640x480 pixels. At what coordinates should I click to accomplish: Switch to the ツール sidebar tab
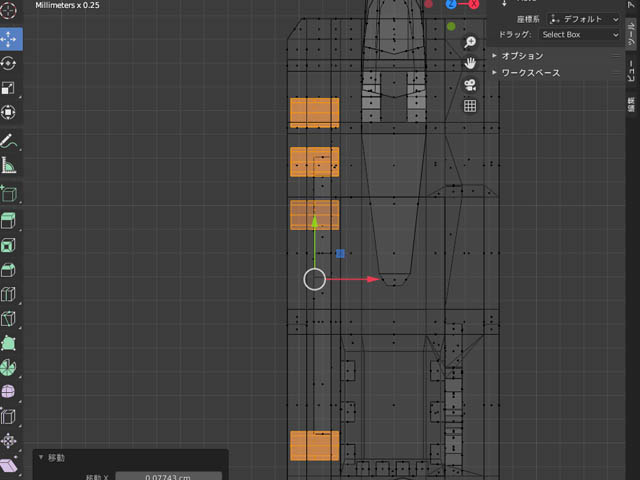(632, 34)
